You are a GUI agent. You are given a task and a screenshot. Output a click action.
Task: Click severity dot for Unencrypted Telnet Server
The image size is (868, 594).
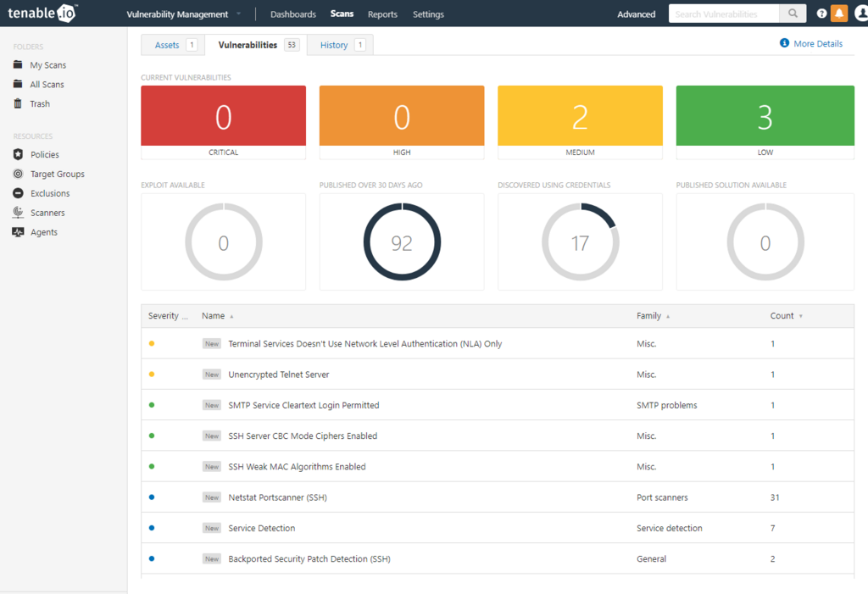pos(152,375)
